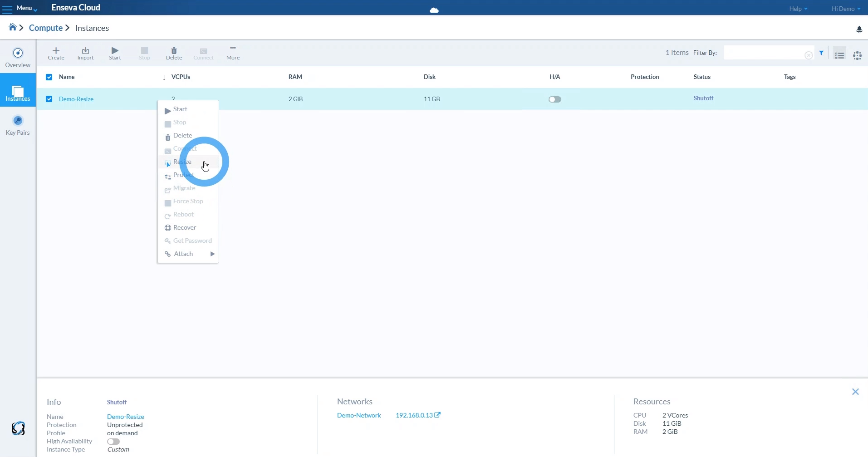Sort by Name column arrow
Screen dimensions: 868x457
(x=164, y=78)
